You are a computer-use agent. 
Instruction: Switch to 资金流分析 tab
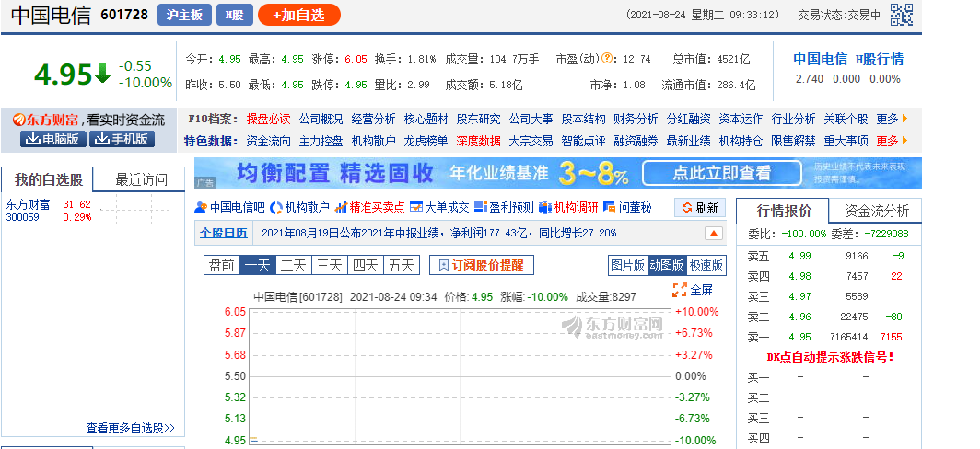pos(876,211)
